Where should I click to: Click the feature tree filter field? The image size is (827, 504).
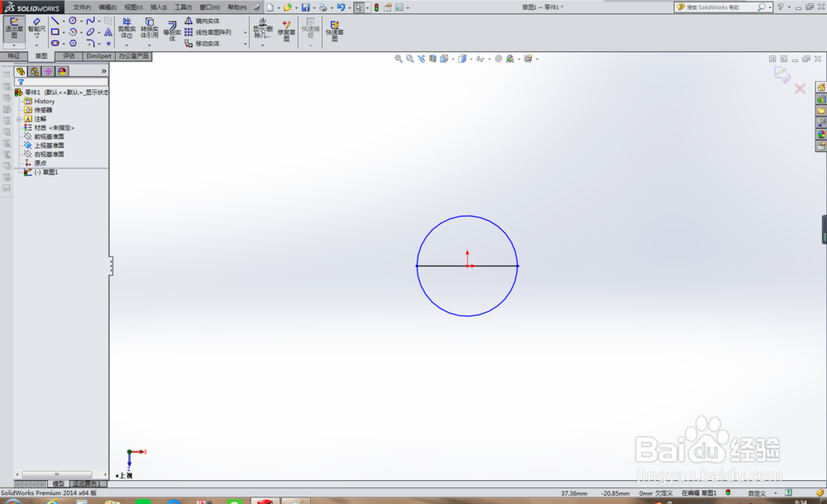tap(61, 82)
